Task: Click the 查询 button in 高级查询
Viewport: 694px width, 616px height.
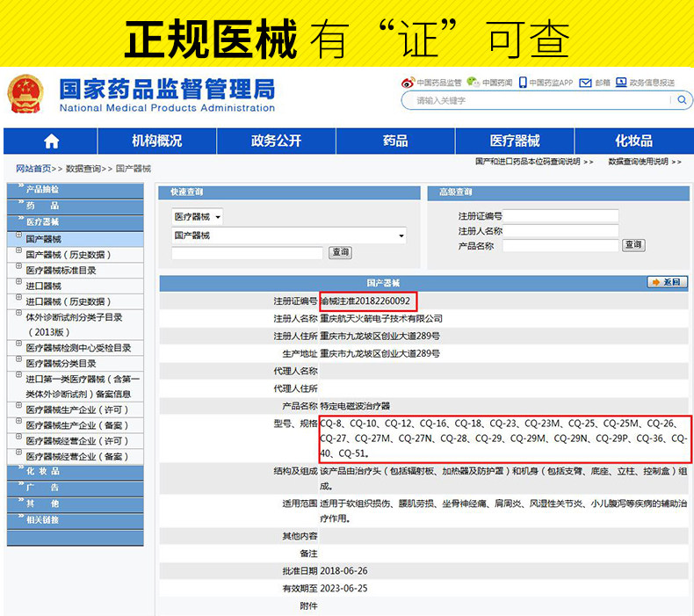Action: point(633,245)
